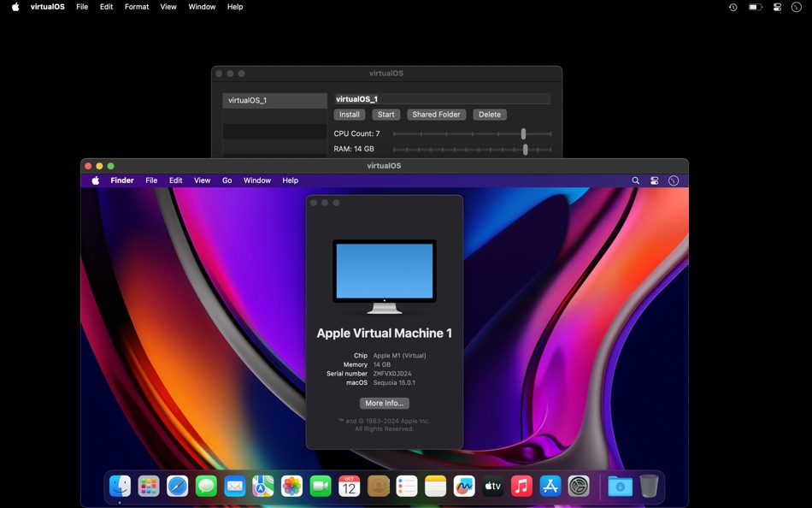The height and width of the screenshot is (508, 812).
Task: Click serial number ZMFVXDJD24
Action: pyautogui.click(x=392, y=374)
